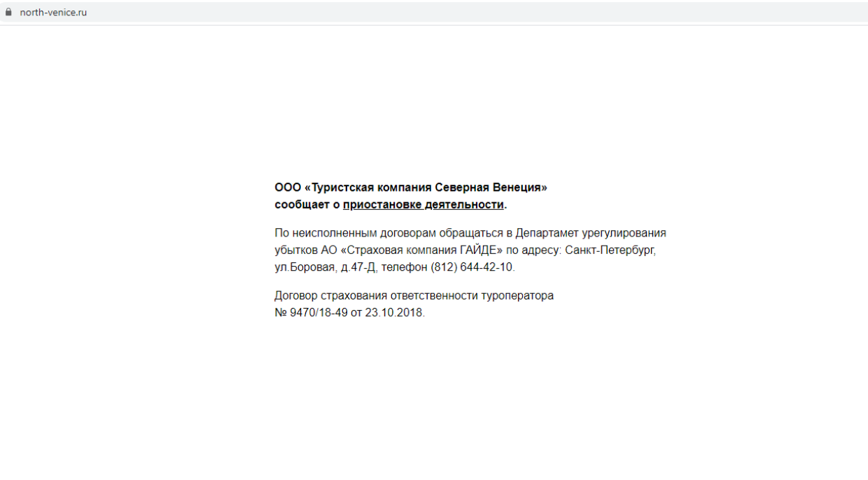Click the north-venice.ru URL text
Screen dimensions: 868x480
(x=53, y=12)
